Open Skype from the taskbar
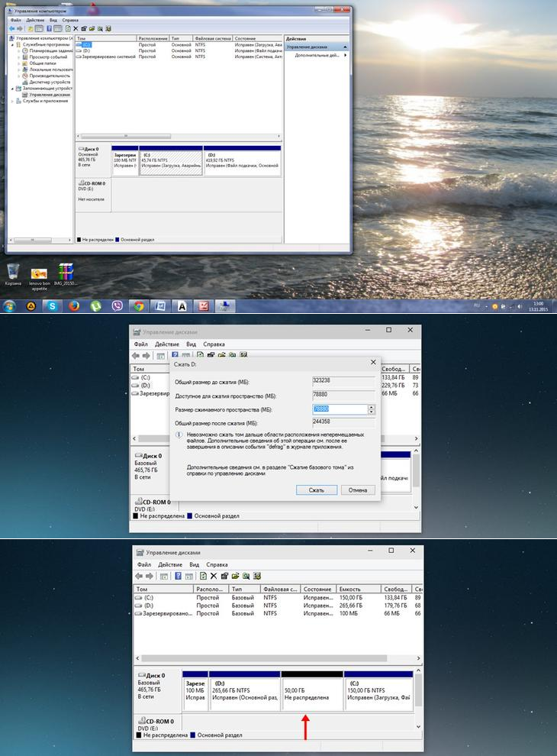The height and width of the screenshot is (756, 557). pos(53,306)
